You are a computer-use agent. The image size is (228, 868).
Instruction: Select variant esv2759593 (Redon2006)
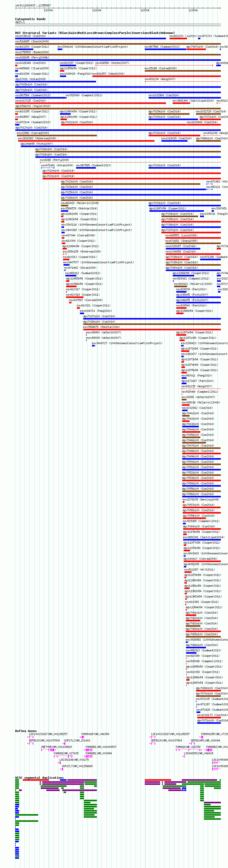[x=32, y=52]
